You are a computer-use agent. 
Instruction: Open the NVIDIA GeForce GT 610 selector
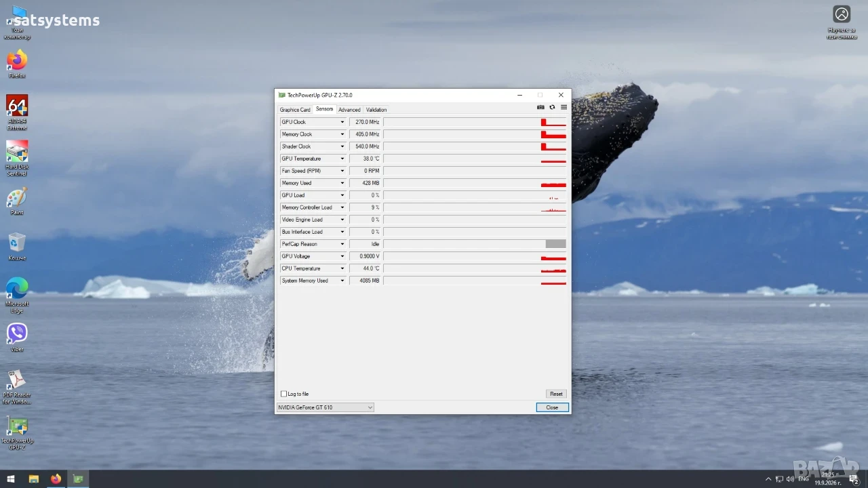point(325,407)
